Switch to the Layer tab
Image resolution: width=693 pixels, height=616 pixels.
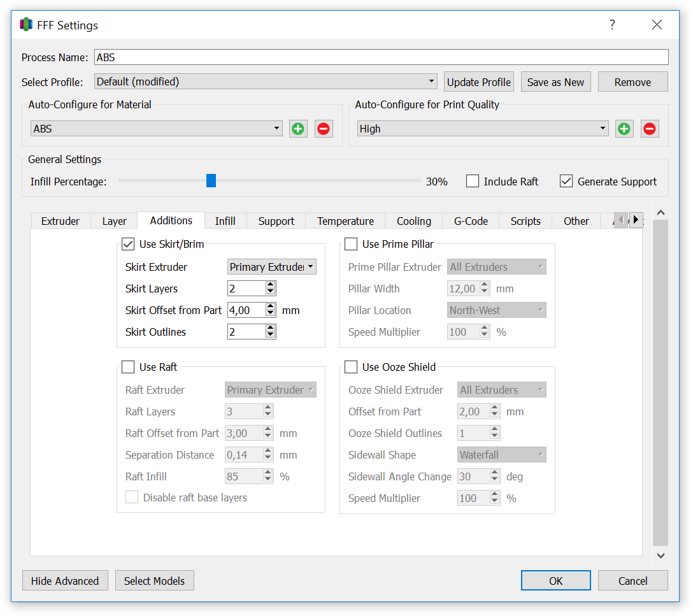click(x=115, y=221)
